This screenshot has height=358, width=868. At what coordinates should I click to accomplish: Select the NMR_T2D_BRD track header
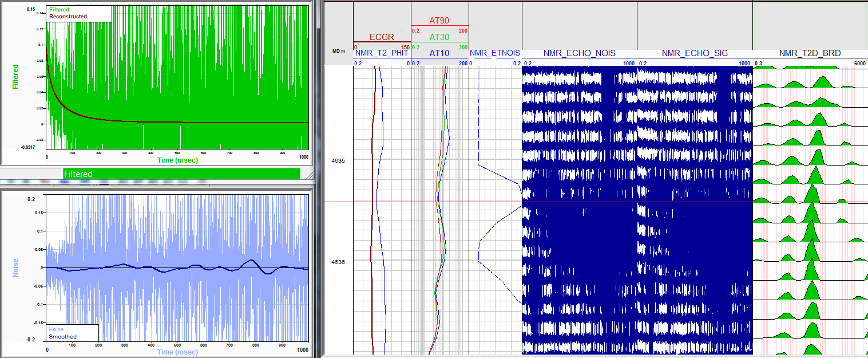point(810,53)
